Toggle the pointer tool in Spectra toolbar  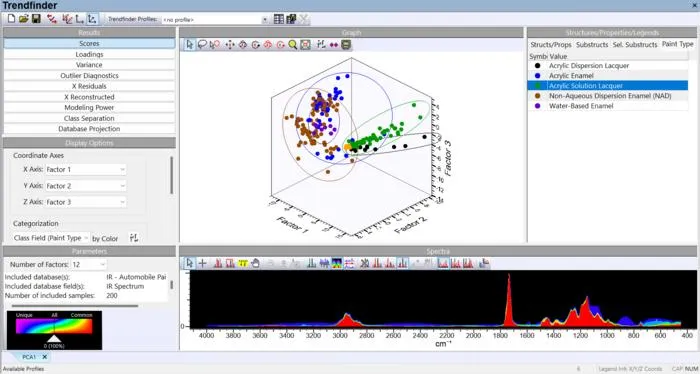pos(190,263)
